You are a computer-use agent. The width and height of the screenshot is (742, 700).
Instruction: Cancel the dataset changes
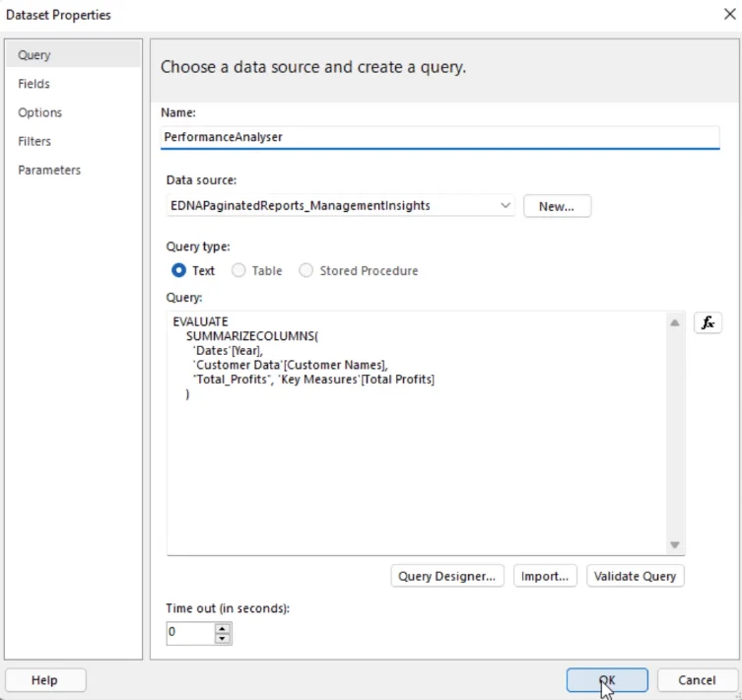[697, 680]
